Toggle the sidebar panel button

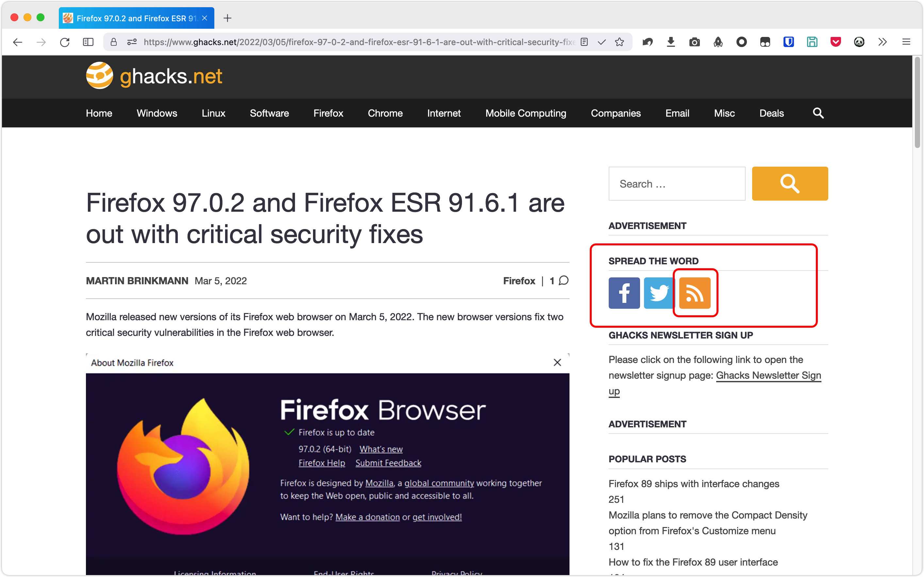(88, 42)
